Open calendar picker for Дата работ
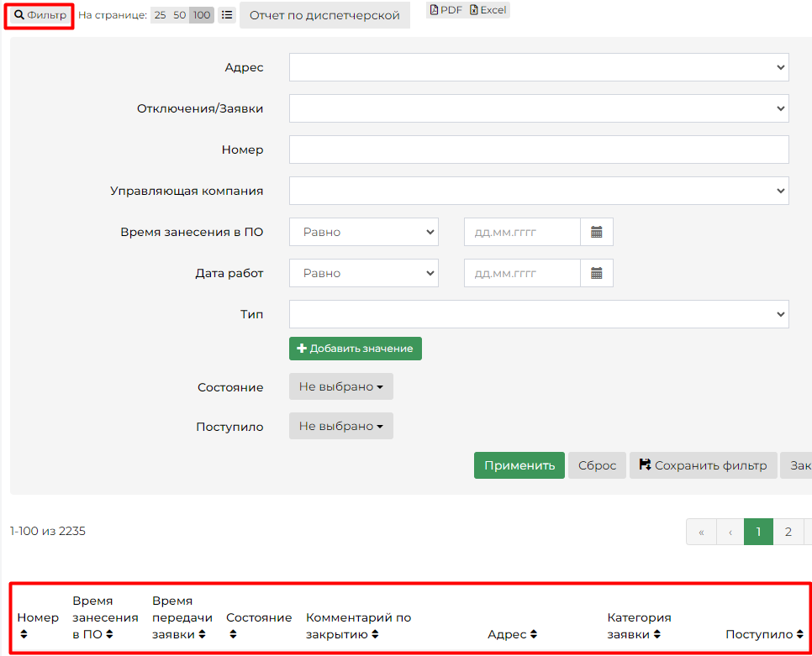The image size is (812, 656). tap(597, 273)
